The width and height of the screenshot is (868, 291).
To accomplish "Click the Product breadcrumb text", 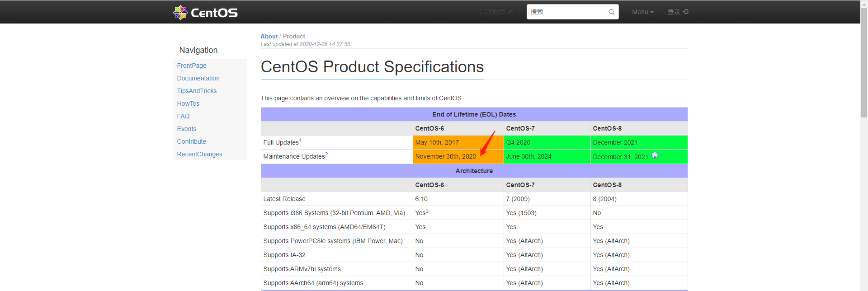I will click(294, 36).
